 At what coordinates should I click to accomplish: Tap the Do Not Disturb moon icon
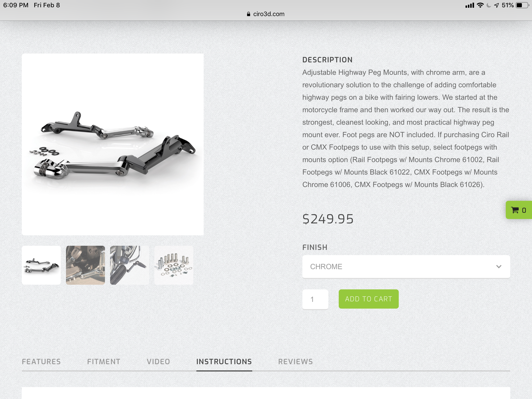[x=489, y=5]
